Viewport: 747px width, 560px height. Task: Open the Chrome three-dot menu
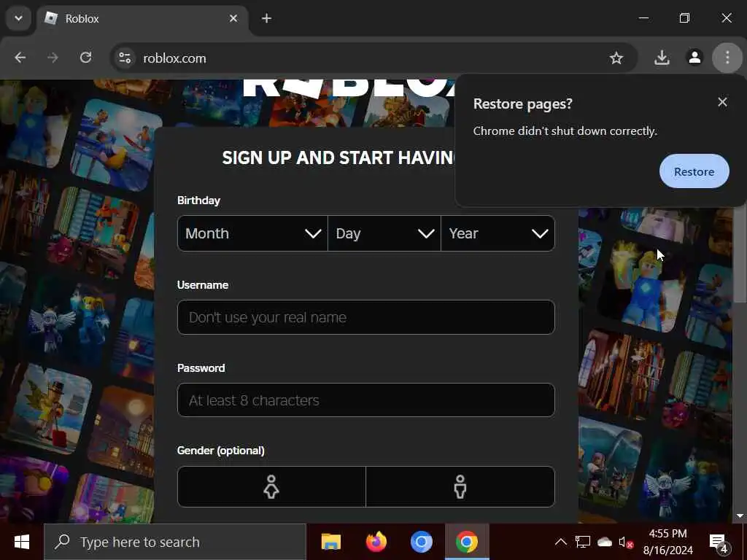click(x=727, y=58)
